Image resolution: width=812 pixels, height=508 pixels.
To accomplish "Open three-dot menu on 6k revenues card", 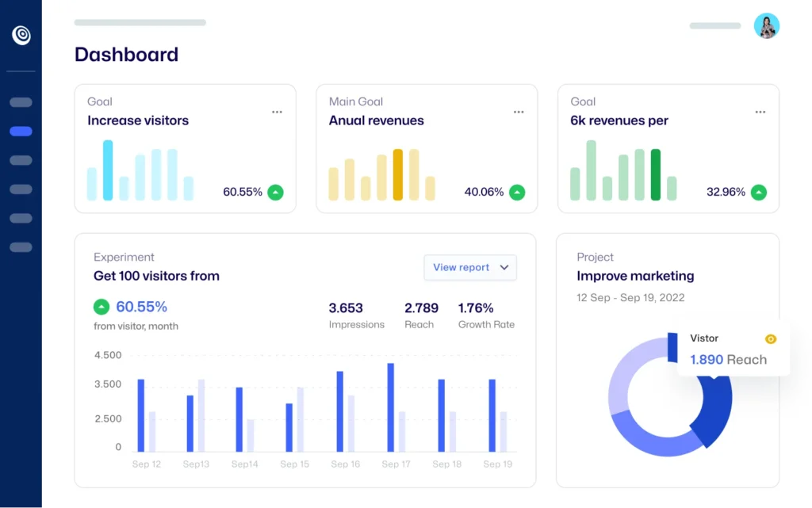I will 760,113.
